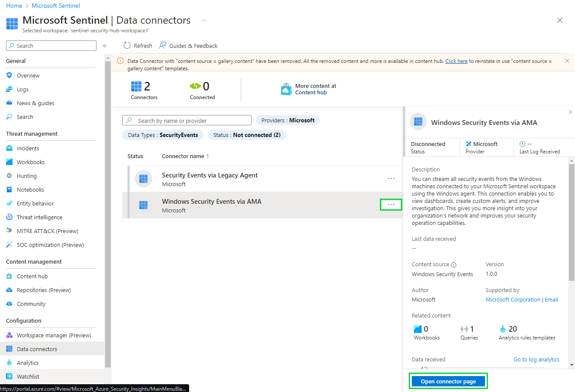Open Guides & Feedback
This screenshot has width=575, height=392.
pyautogui.click(x=188, y=46)
